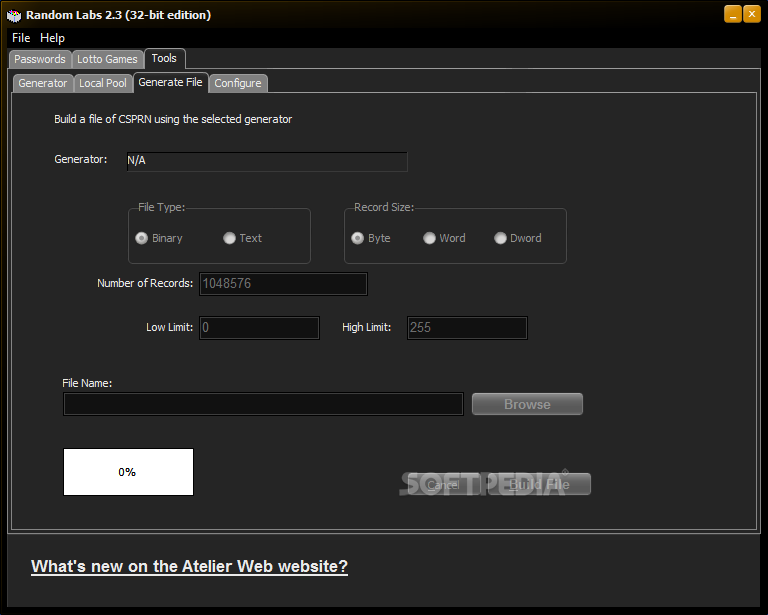The width and height of the screenshot is (768, 615).
Task: Click the 'Build a file of CSPRN' description text
Action: coord(173,119)
